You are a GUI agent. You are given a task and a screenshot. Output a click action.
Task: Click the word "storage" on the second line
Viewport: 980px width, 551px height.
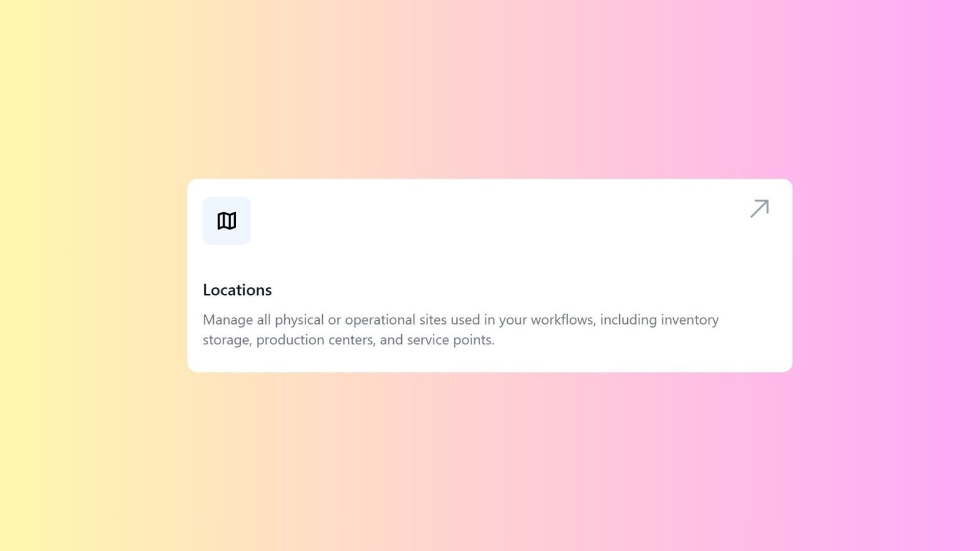coord(226,340)
